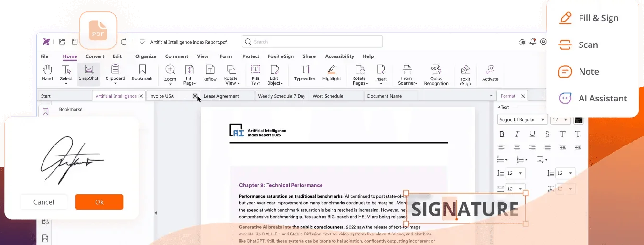
Task: Open the Fit Page dropdown
Action: pos(195,83)
